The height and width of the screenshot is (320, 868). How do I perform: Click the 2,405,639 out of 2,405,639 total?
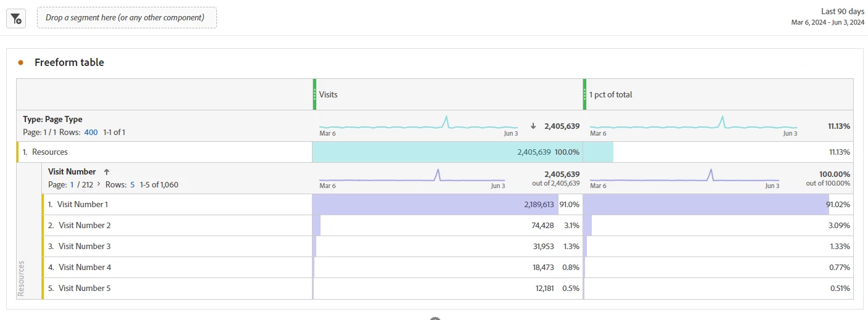[x=555, y=178]
